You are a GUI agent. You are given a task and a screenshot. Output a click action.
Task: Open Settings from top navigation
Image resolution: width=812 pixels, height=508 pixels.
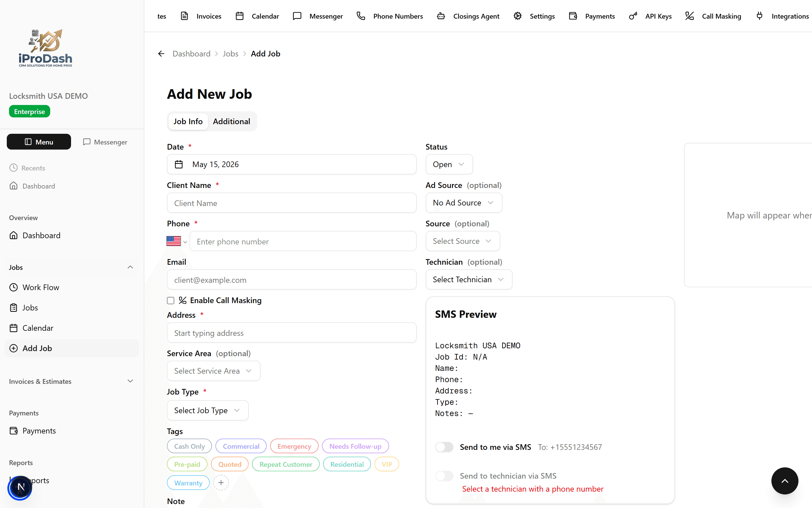click(x=534, y=16)
